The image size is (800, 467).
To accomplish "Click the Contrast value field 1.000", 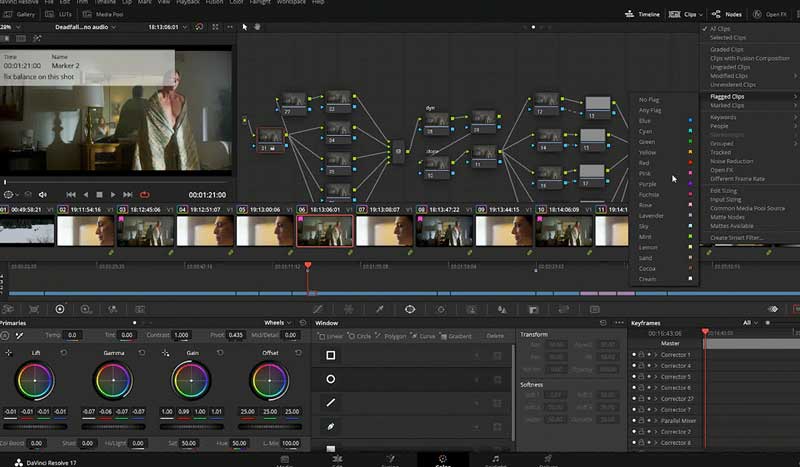I will [181, 335].
